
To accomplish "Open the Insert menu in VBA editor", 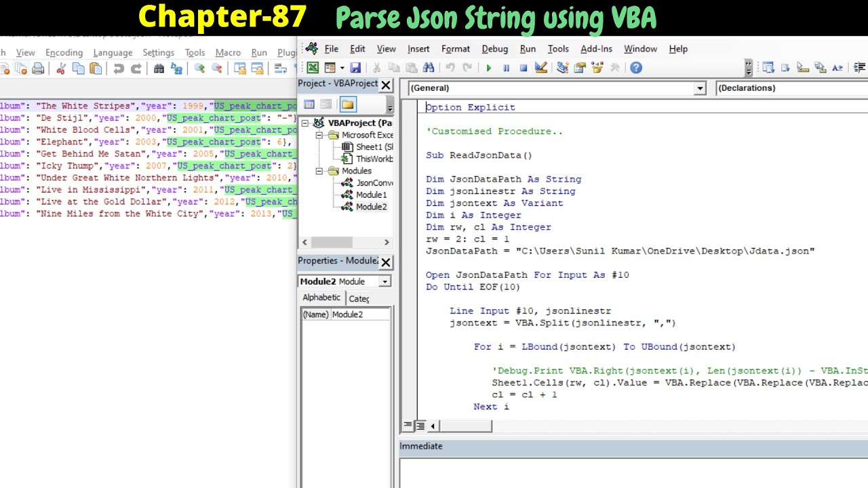I will click(418, 49).
